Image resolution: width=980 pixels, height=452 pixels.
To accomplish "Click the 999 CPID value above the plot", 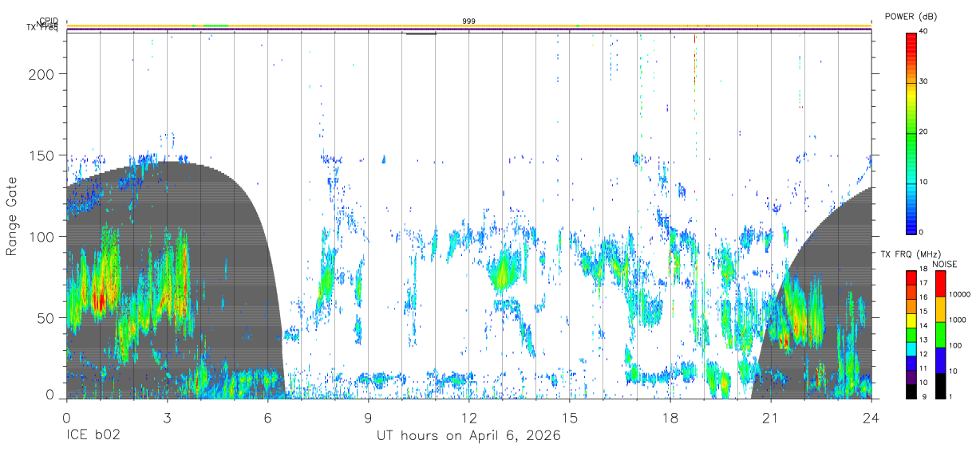I will [x=469, y=21].
